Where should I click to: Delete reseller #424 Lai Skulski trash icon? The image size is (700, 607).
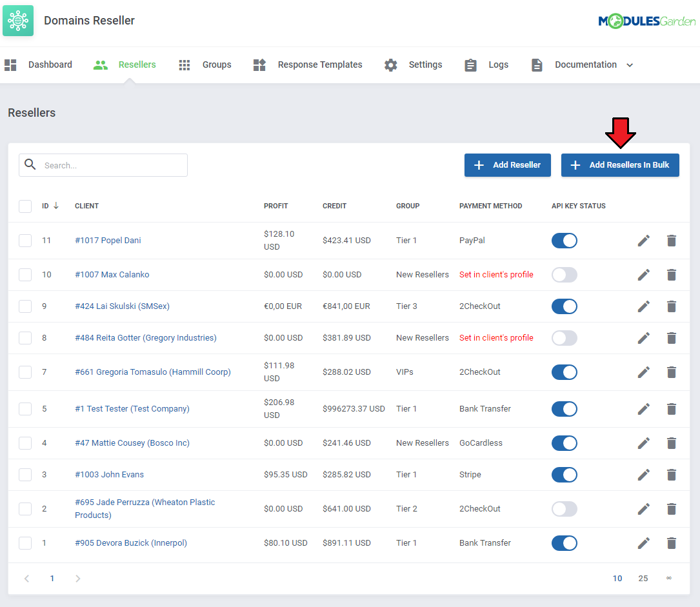point(672,306)
